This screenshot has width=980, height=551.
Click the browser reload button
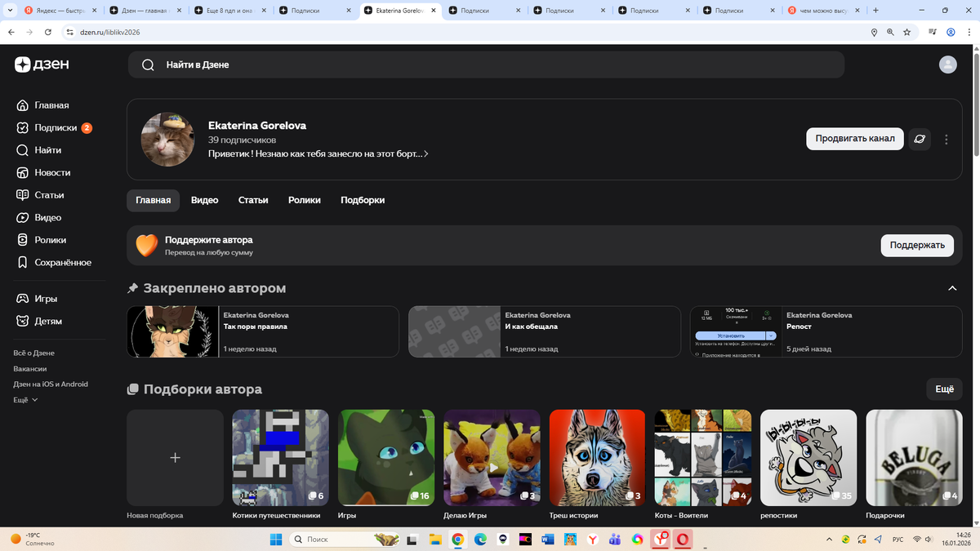(x=48, y=32)
